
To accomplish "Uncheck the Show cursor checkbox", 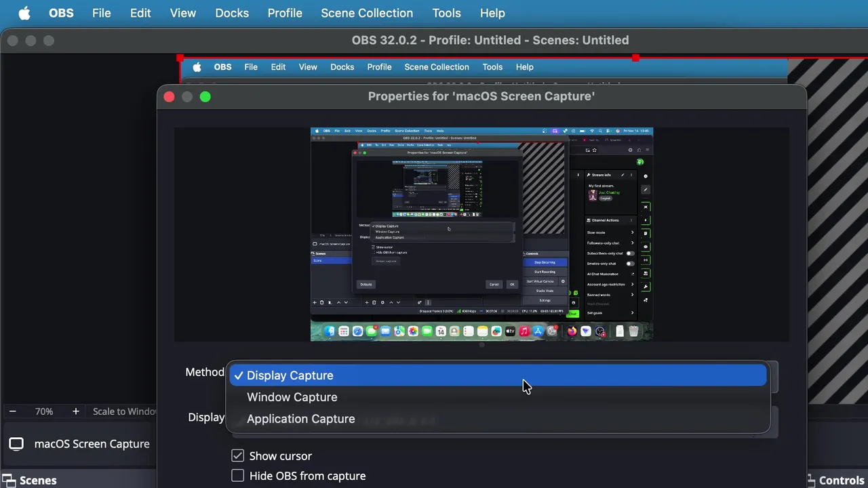I will tap(237, 455).
